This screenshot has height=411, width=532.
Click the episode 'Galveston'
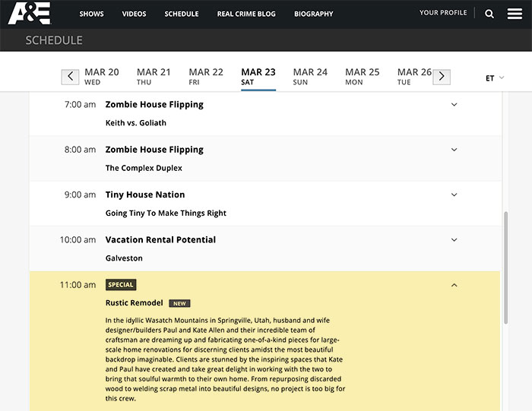click(x=124, y=258)
